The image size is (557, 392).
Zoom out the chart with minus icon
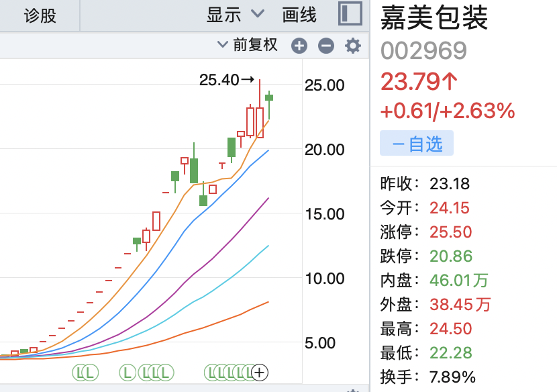point(325,46)
